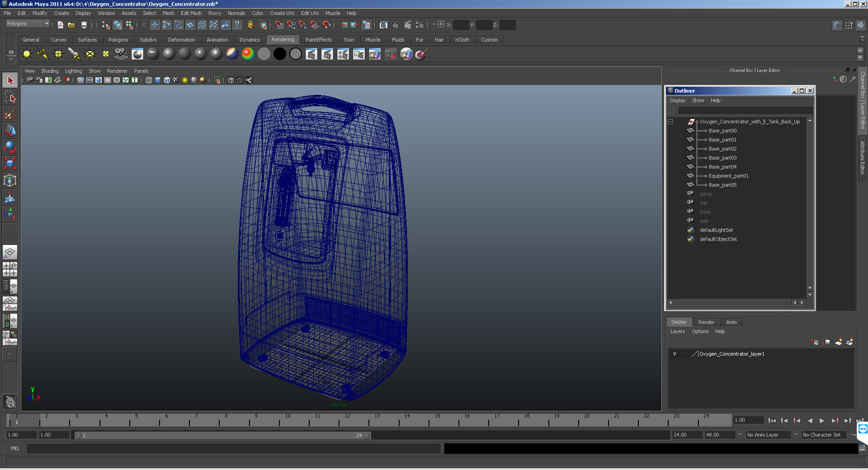
Task: Open Layers menu in layer editor
Action: pyautogui.click(x=677, y=331)
